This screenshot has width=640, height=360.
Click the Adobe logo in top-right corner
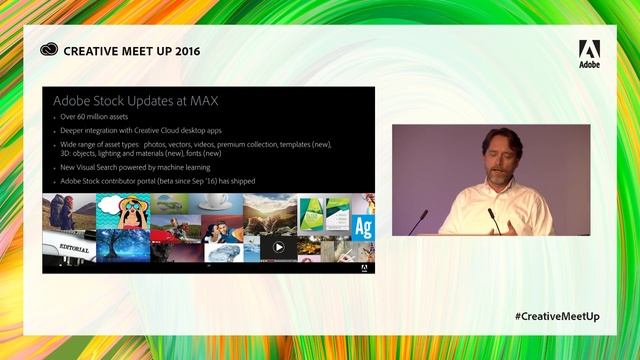pos(589,54)
